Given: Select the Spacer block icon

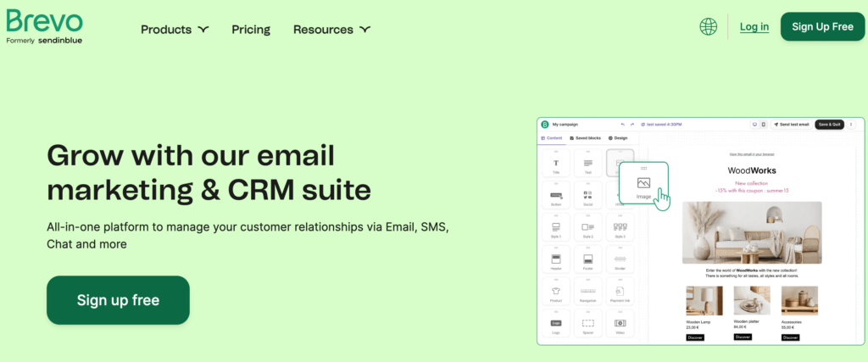Looking at the screenshot, I should point(588,323).
